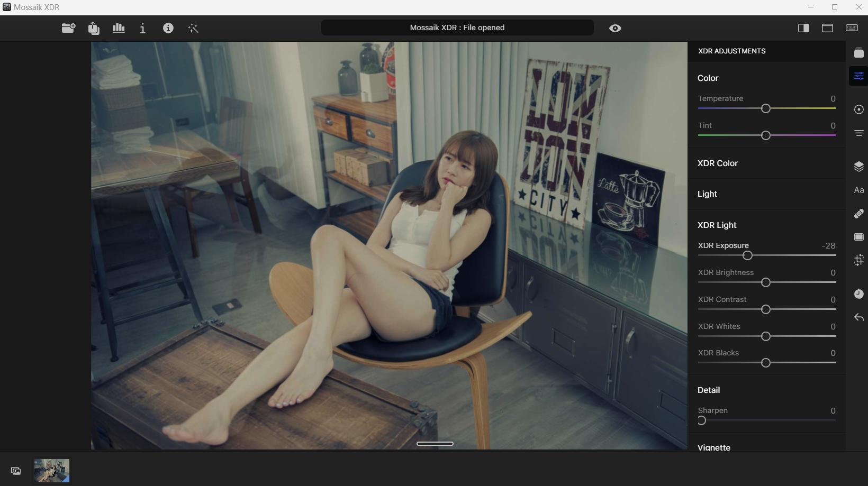
Task: Maximize the Mossaik XDR window
Action: click(x=835, y=7)
